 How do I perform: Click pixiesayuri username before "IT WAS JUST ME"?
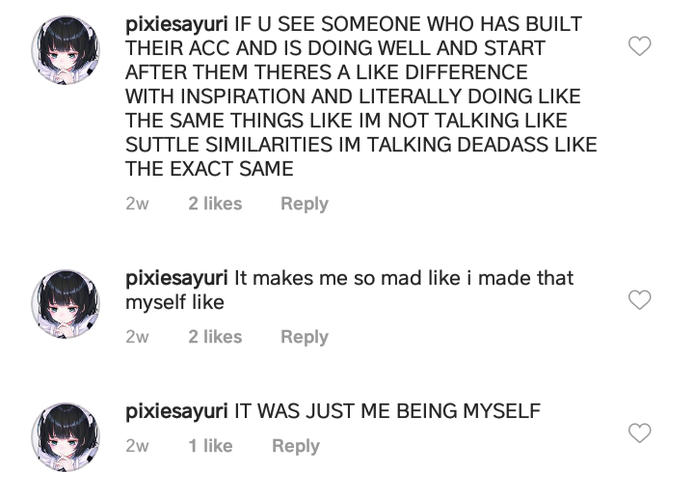point(177,411)
